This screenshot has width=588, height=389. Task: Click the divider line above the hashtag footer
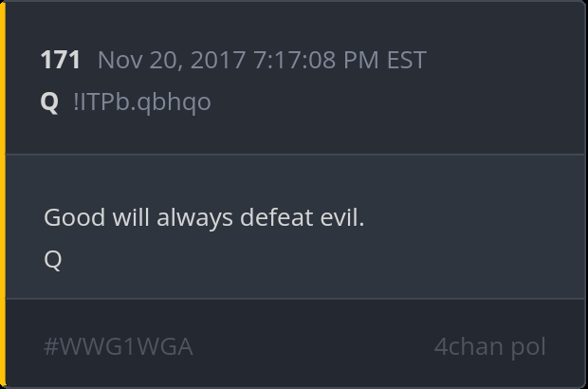point(295,299)
